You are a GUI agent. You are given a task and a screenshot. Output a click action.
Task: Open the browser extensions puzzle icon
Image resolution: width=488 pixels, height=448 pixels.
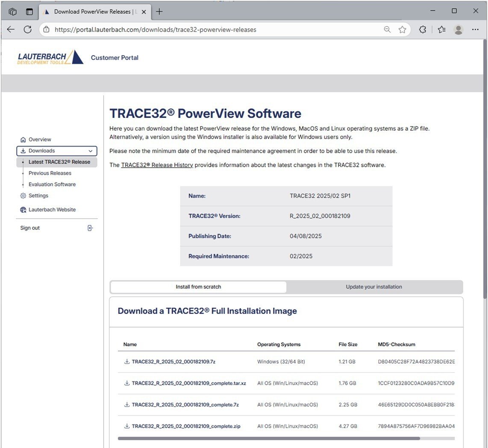(x=423, y=29)
